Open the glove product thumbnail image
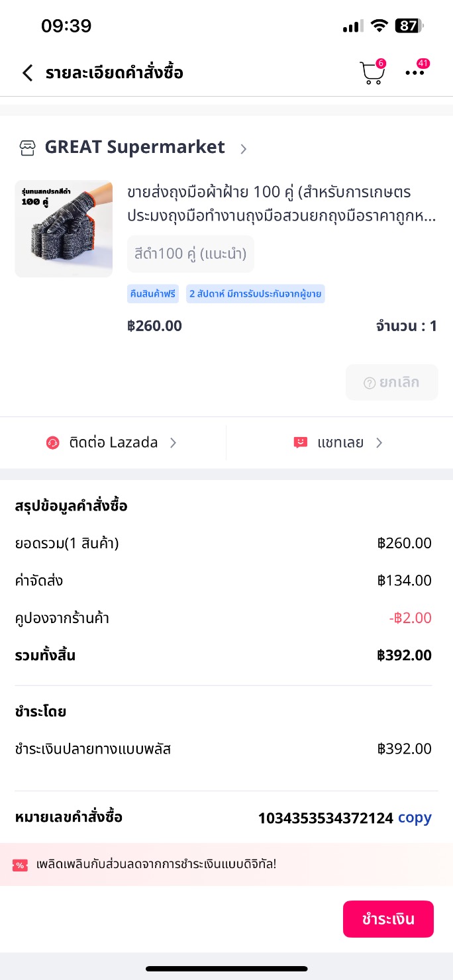This screenshot has height=980, width=453. click(x=64, y=228)
